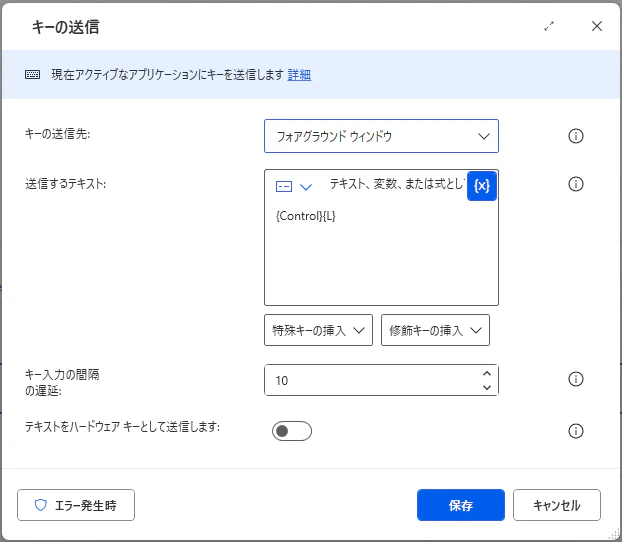Click the info icon beside キーの送信先
622x542 pixels.
pyautogui.click(x=576, y=136)
